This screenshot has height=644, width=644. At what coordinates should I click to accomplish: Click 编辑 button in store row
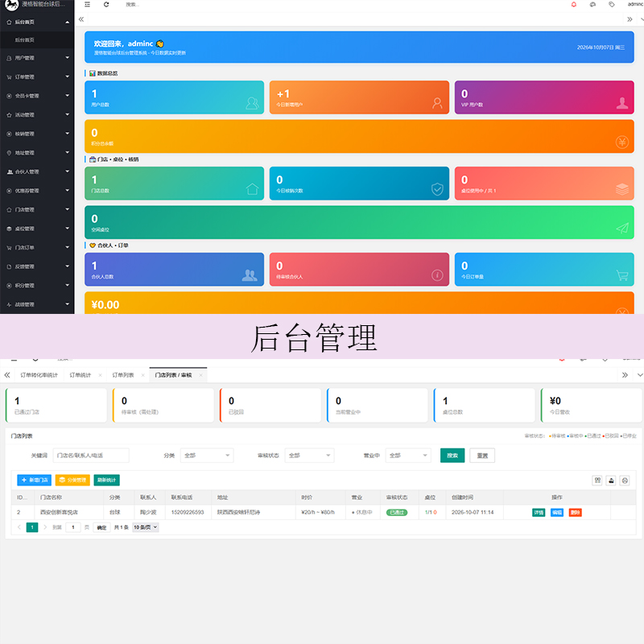[x=557, y=513]
